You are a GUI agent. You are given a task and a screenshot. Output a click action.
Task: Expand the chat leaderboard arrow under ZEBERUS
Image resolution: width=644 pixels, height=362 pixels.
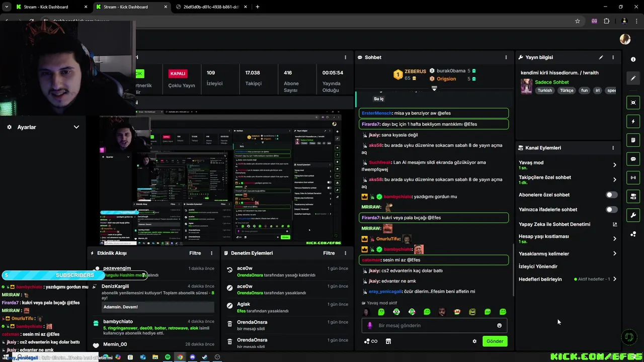pyautogui.click(x=434, y=88)
